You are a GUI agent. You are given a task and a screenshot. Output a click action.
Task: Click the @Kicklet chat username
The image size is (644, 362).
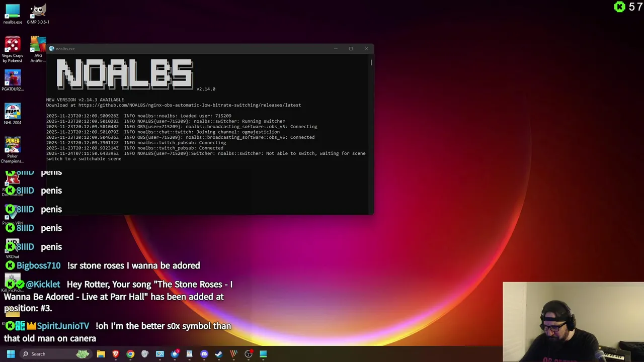[43, 285]
